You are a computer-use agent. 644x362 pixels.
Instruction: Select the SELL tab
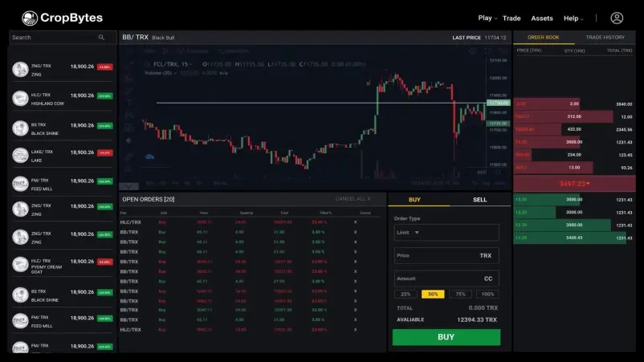click(x=479, y=200)
